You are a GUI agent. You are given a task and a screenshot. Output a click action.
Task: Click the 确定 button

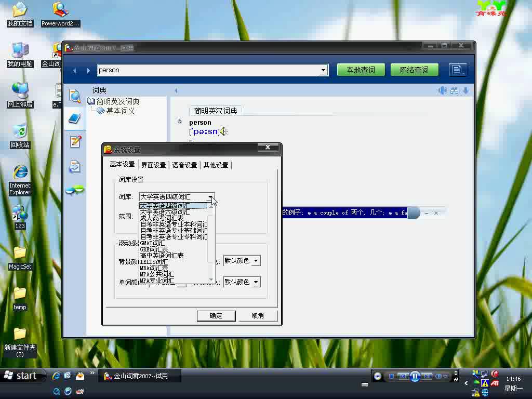pos(216,316)
